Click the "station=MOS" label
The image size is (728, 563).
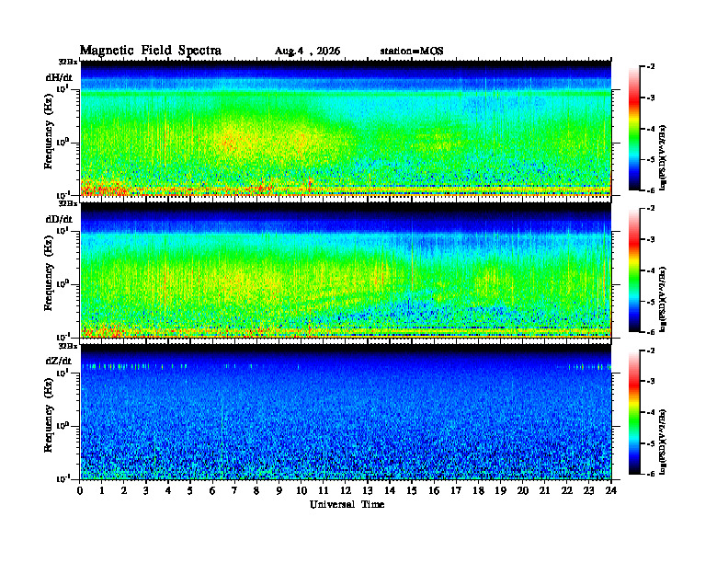click(412, 52)
